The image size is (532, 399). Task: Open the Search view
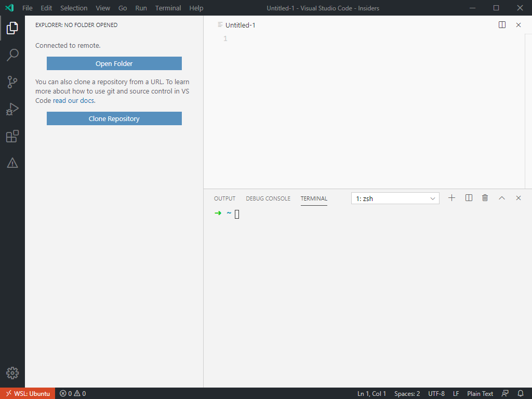click(x=12, y=55)
